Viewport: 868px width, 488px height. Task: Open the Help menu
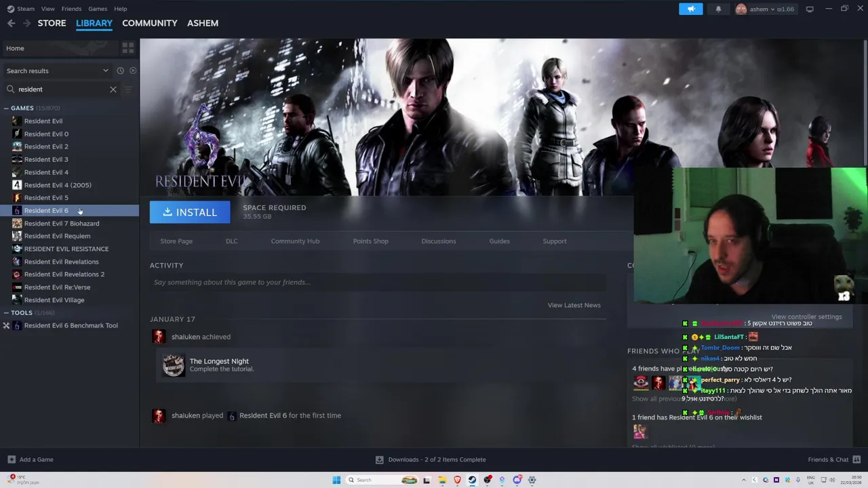(120, 9)
